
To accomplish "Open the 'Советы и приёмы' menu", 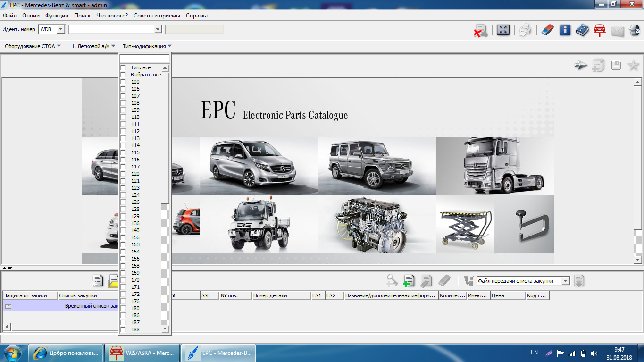I will [x=157, y=16].
